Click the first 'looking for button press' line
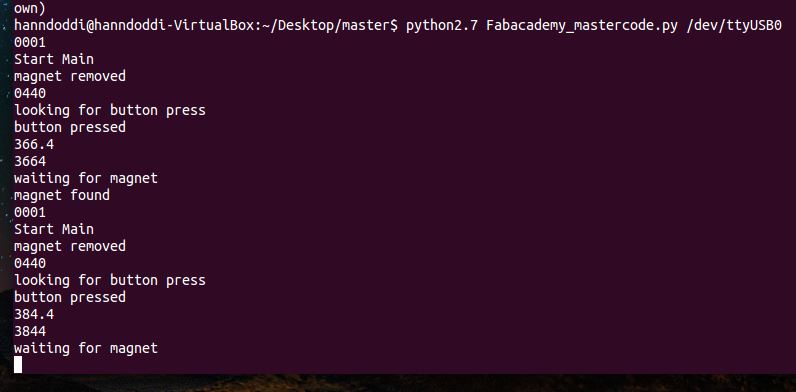796x392 pixels. pos(110,110)
